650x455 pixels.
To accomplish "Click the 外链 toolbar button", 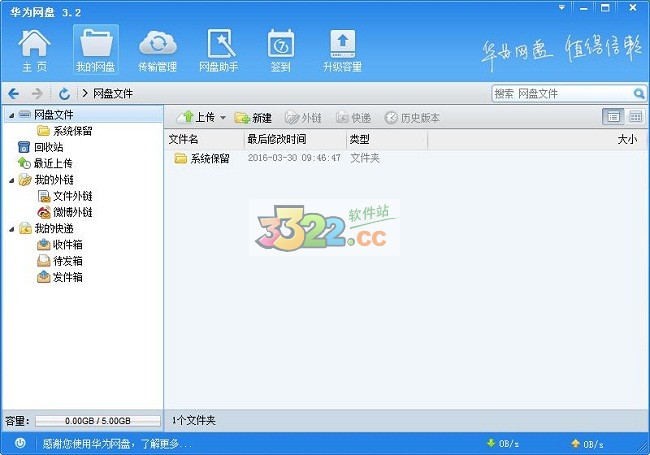I will 303,118.
